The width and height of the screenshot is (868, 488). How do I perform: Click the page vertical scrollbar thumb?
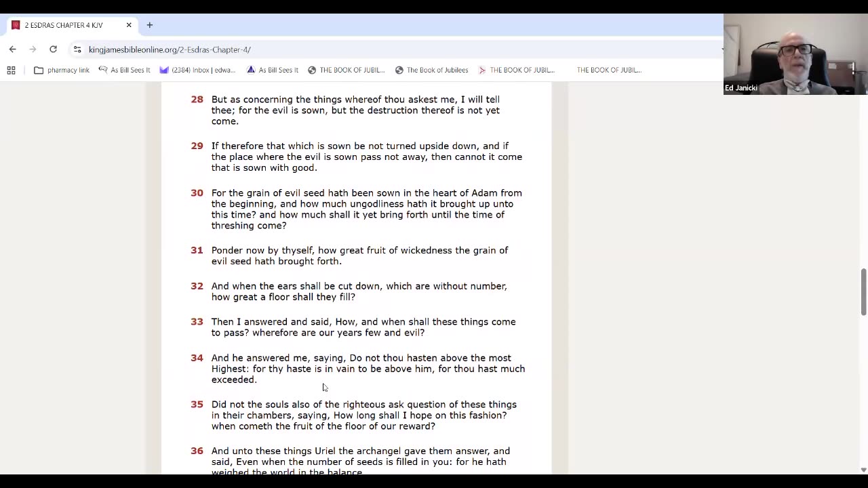pyautogui.click(x=863, y=291)
